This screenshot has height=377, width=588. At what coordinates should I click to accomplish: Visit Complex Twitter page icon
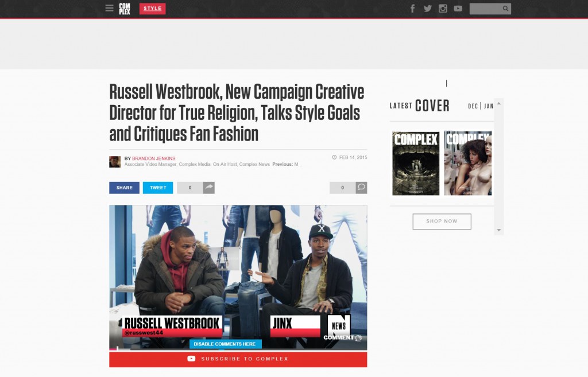[427, 8]
